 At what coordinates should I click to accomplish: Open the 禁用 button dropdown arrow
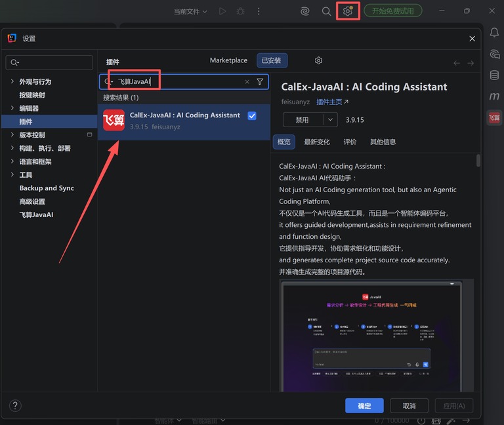(x=330, y=120)
